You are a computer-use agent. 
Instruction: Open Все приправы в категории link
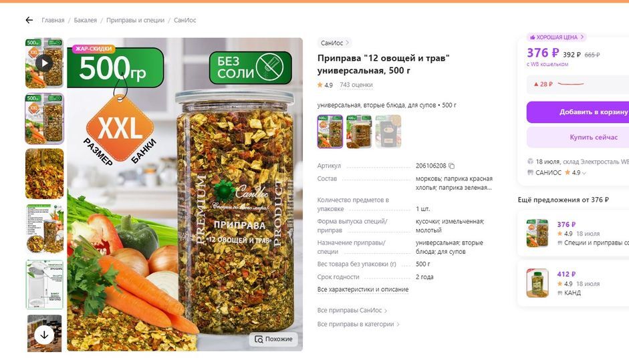coord(358,325)
